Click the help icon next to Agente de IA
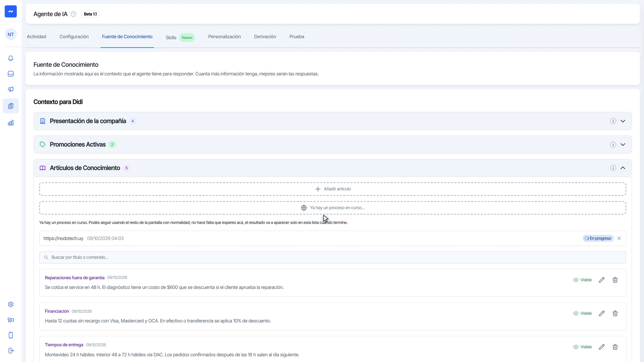The width and height of the screenshot is (644, 362). point(73,14)
